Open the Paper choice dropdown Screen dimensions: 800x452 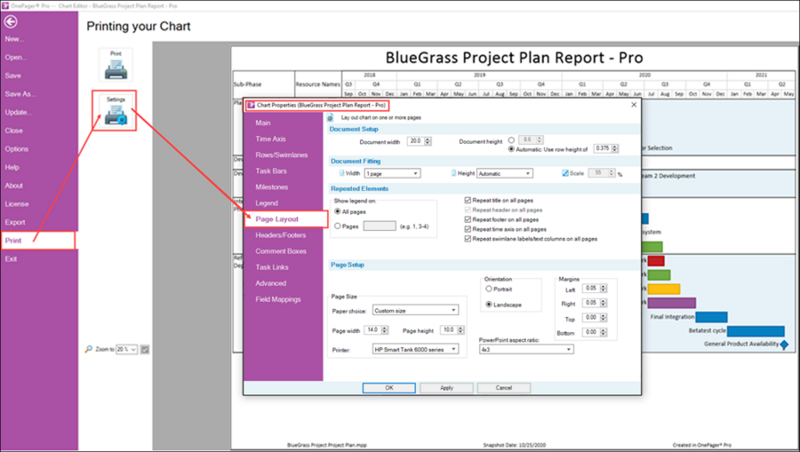415,310
